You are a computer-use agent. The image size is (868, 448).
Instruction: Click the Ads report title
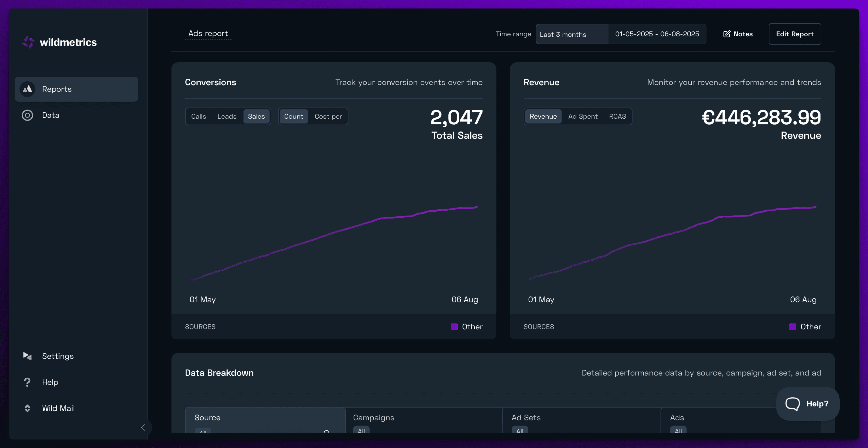(208, 34)
